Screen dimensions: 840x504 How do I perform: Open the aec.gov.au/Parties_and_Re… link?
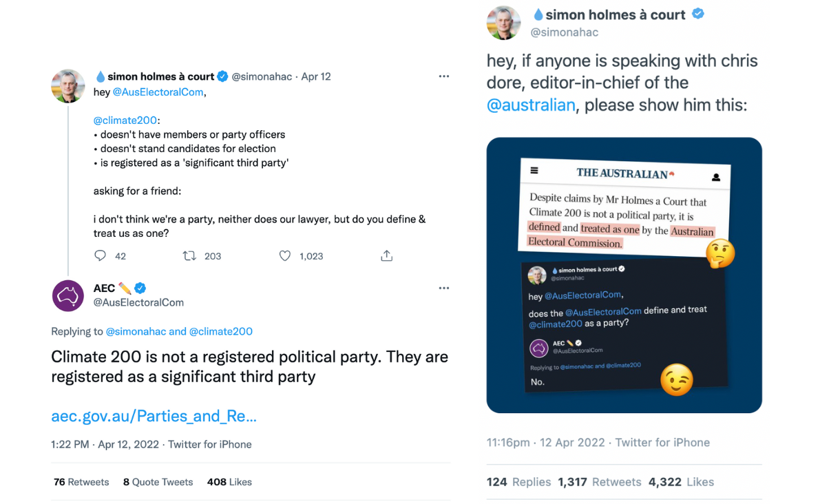click(154, 416)
